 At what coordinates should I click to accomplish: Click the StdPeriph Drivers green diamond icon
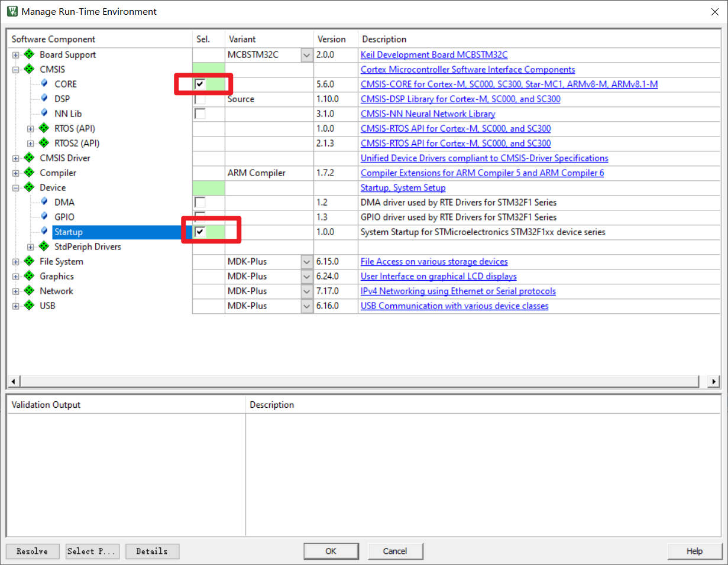44,246
